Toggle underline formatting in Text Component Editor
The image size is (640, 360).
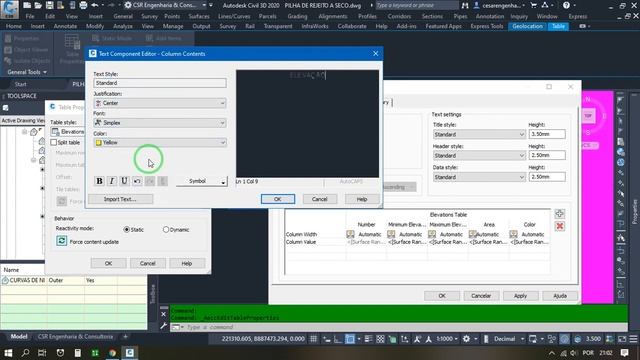tap(124, 181)
